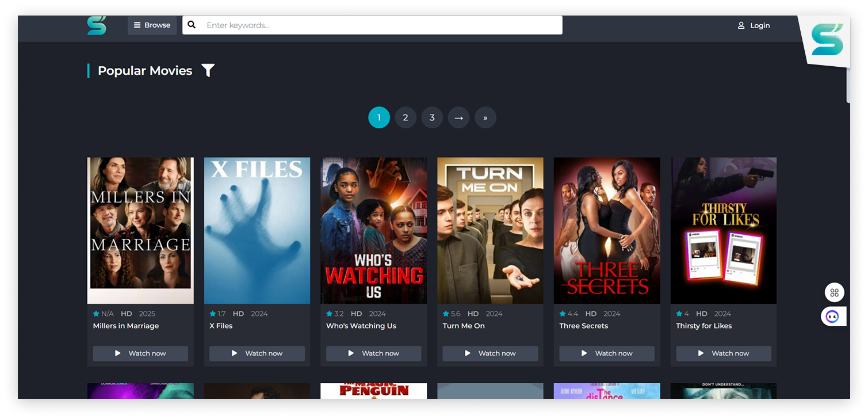Viewport: 868px width, 419px height.
Task: Click the HD badge on Turn Me On
Action: point(472,314)
